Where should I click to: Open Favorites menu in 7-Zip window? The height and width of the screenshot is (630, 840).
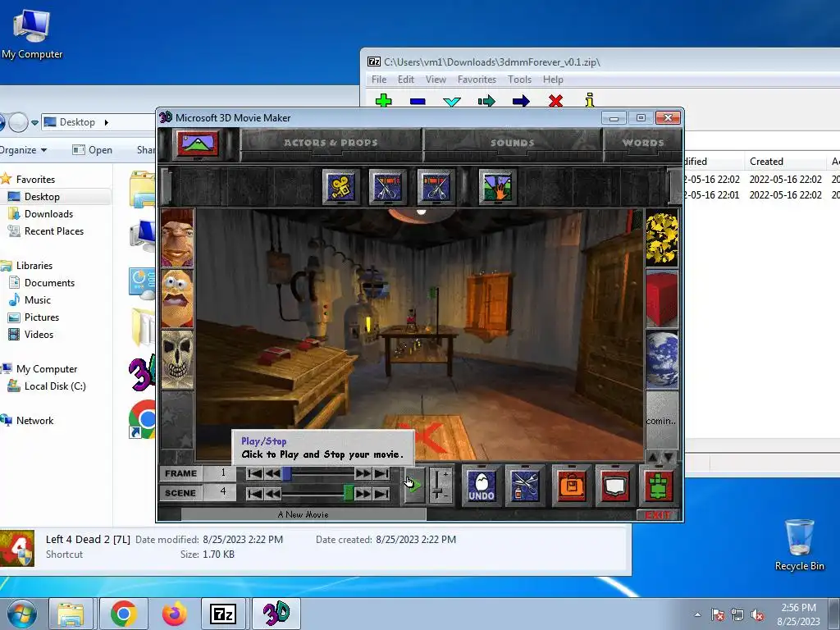click(477, 80)
